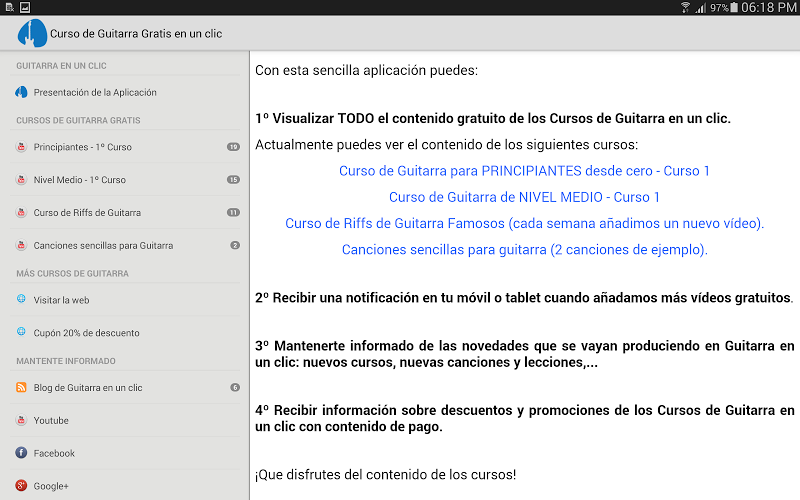
Task: Tap the blue guitar app logo
Action: coord(32,33)
